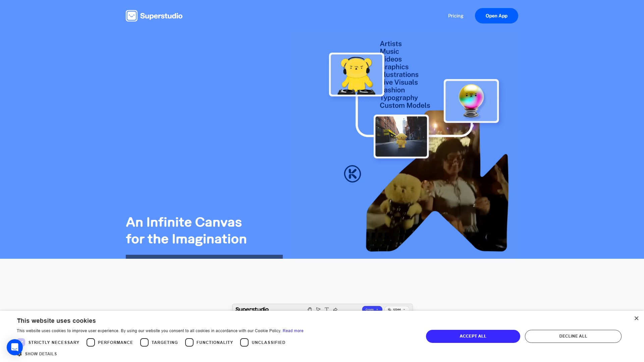Open the 12344 credits dropdown

[x=397, y=309]
